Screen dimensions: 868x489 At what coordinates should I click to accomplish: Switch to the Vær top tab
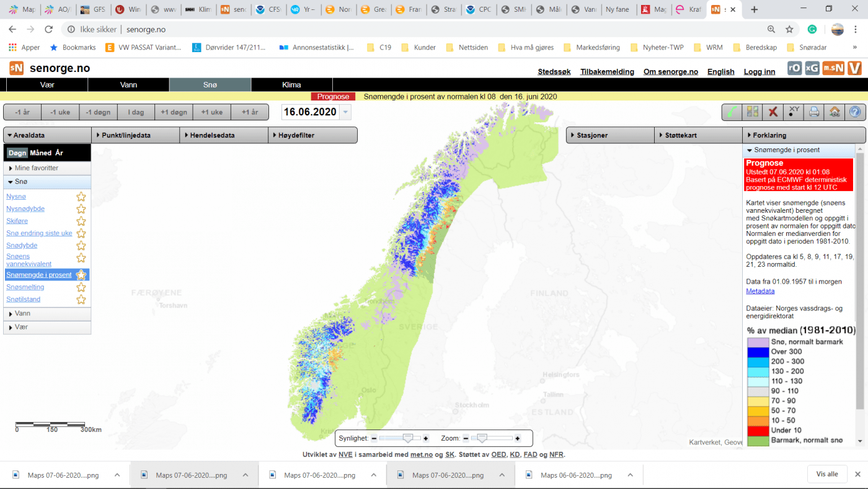47,84
